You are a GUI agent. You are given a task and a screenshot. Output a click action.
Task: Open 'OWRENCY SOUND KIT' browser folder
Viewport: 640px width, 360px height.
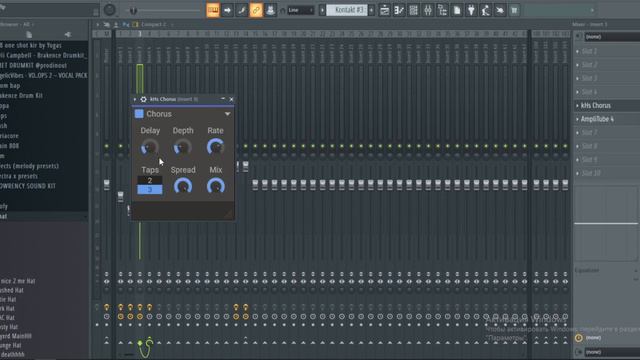click(28, 186)
